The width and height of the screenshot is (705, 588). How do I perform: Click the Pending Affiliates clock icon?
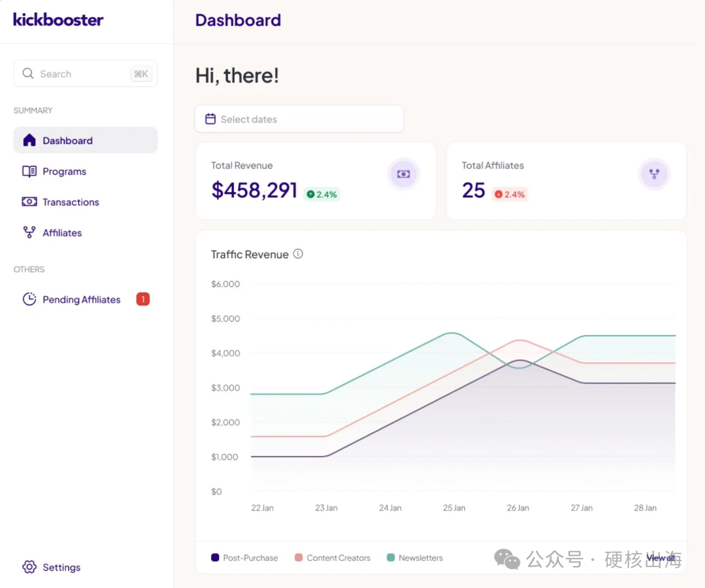click(30, 299)
